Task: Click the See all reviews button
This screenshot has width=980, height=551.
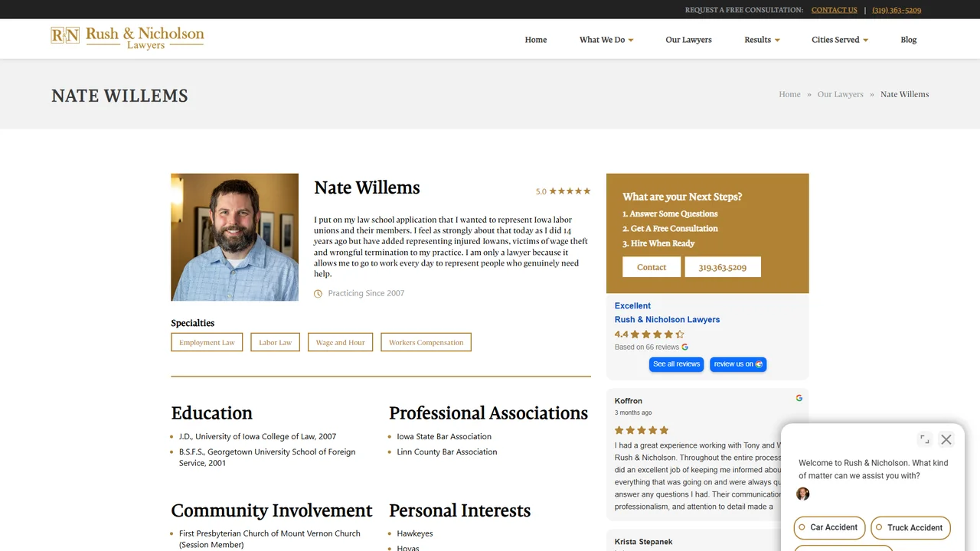Action: [x=676, y=364]
